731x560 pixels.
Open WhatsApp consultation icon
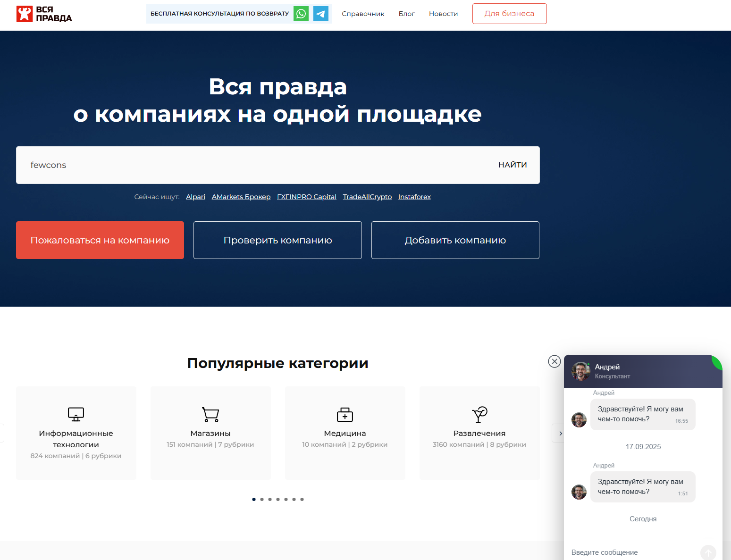click(x=301, y=14)
